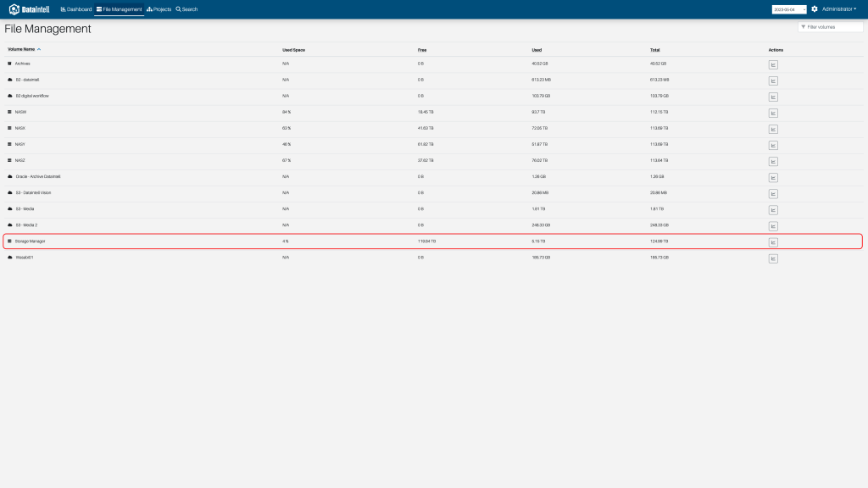Screen dimensions: 868x488
Task: Click the cloud icon beside Oracle - Archive Dataintell
Action: pyautogui.click(x=10, y=176)
